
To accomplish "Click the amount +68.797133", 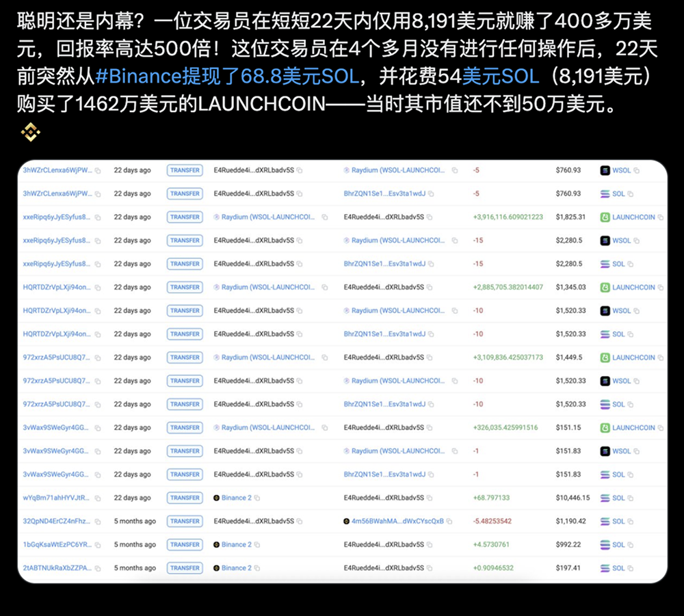I will [x=491, y=498].
